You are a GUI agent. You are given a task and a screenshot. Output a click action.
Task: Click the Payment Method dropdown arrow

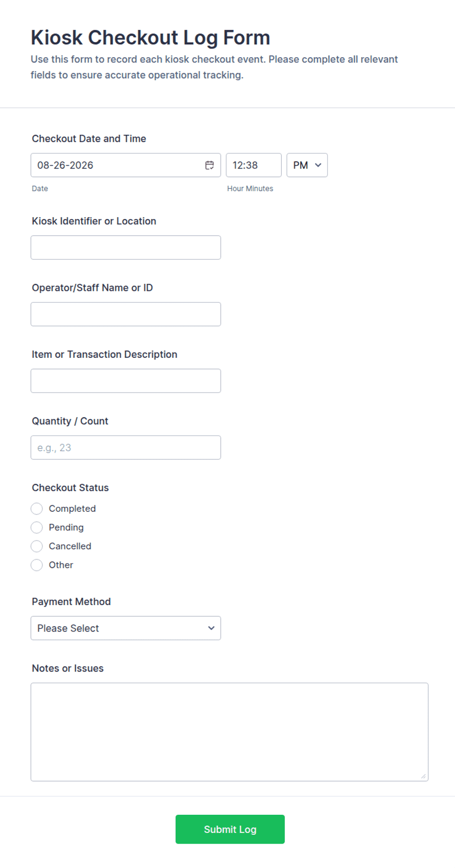point(211,628)
